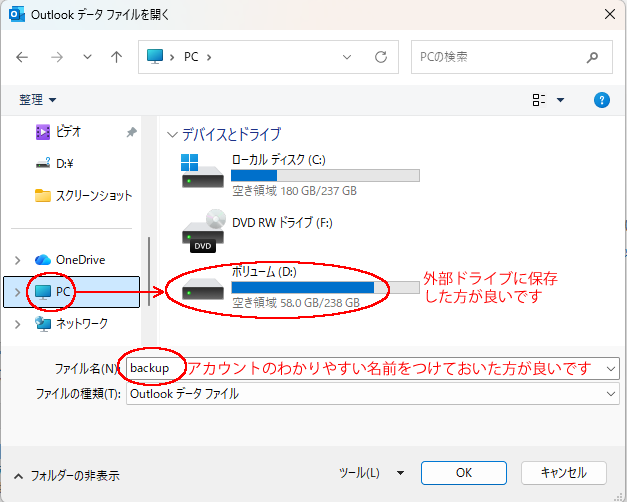Click フォルダーの非表示 to hide folders
The width and height of the screenshot is (627, 502).
pos(67,476)
